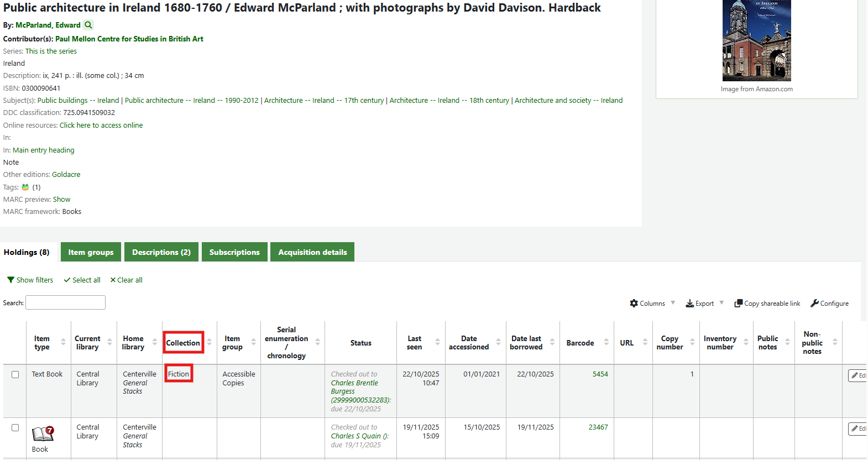Tick the checkbox for the Book item row

tap(15, 427)
